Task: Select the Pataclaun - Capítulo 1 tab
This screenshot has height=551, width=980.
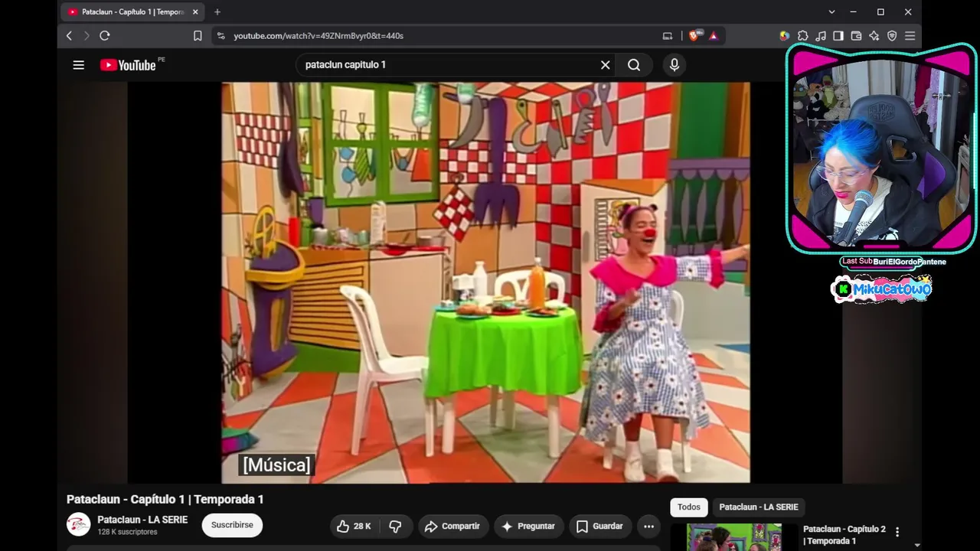Action: point(132,12)
